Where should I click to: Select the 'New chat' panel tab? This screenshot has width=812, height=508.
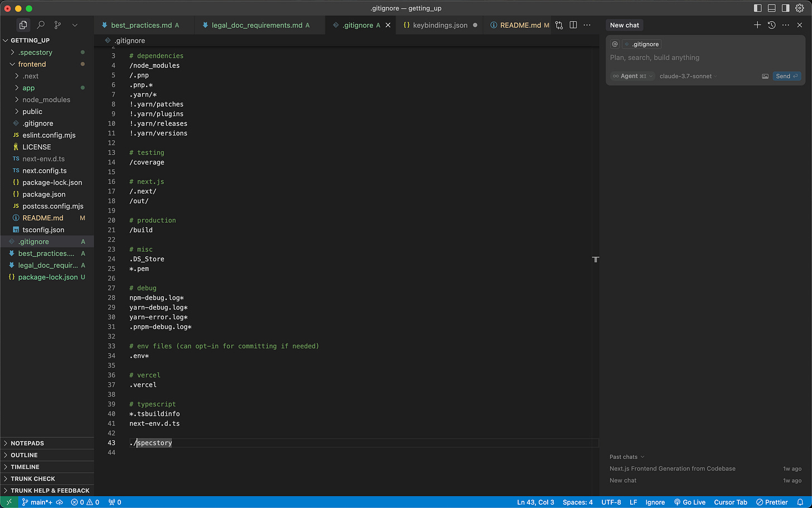pos(625,25)
